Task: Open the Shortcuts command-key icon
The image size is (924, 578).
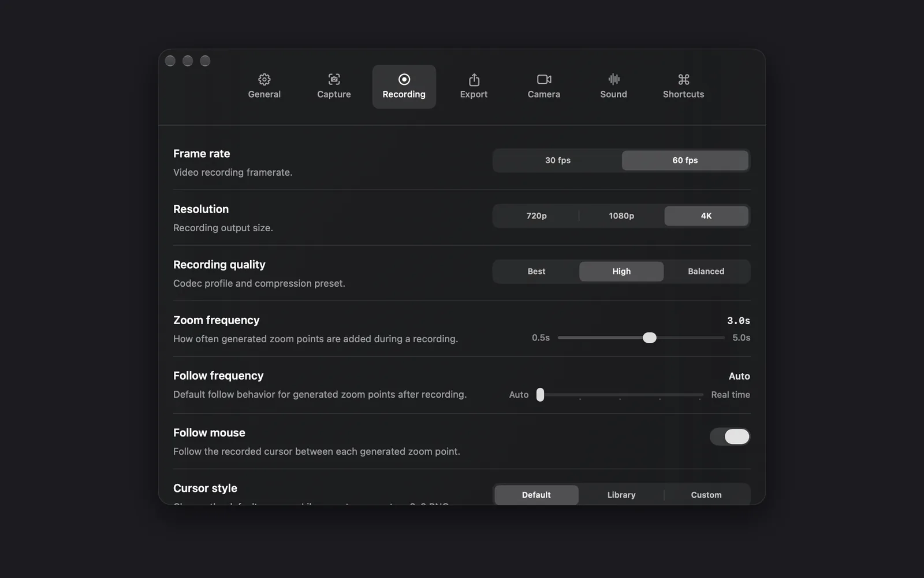Action: 684,79
